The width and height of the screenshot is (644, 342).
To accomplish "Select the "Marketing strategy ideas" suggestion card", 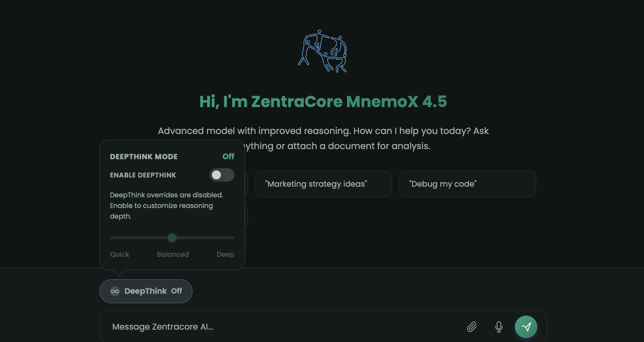I will click(323, 184).
